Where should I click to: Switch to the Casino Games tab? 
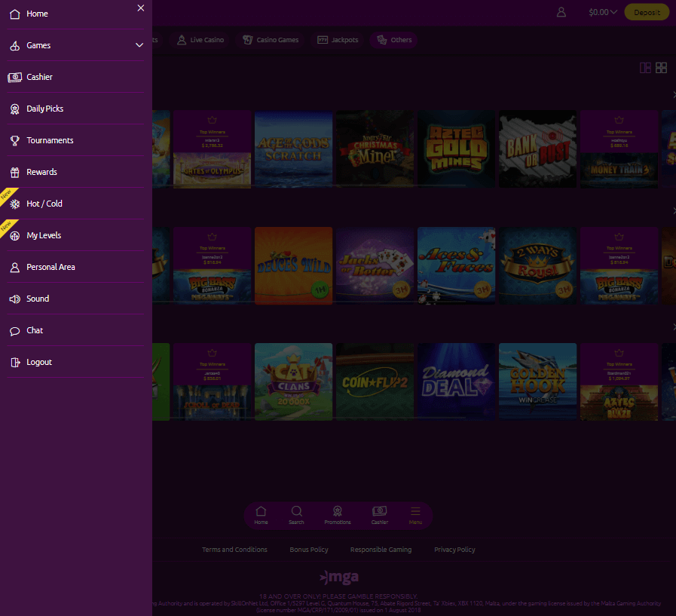click(x=271, y=40)
